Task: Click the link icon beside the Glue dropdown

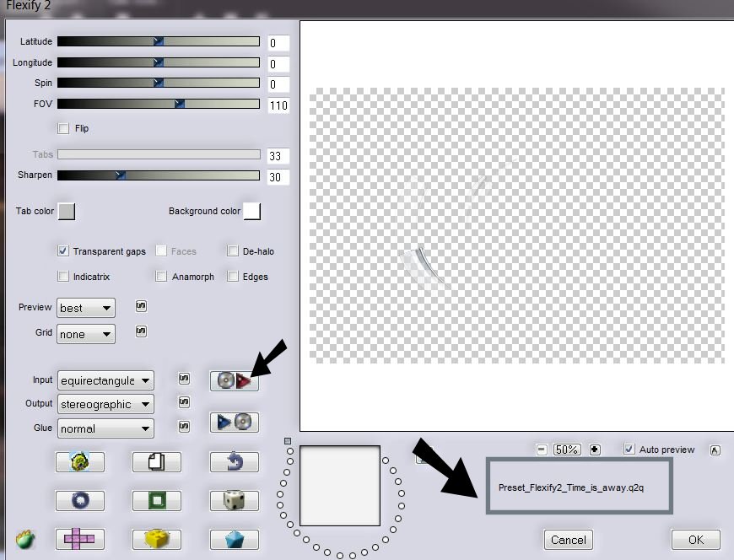Action: coord(184,426)
